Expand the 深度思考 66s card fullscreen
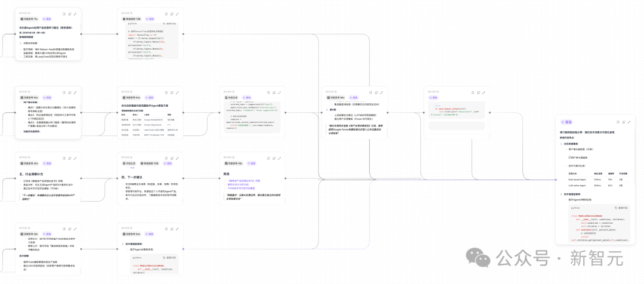644x284 pixels. click(382, 92)
